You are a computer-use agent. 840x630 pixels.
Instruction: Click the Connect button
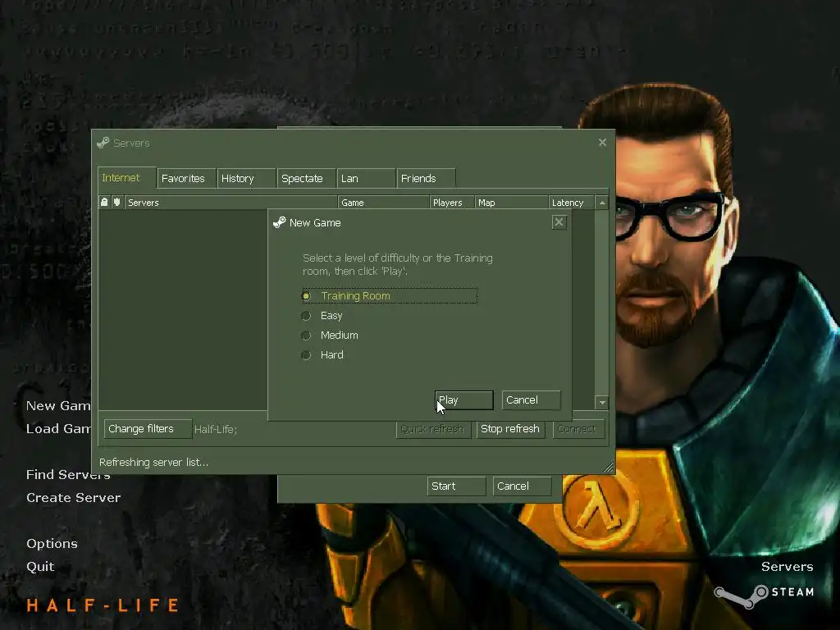(x=578, y=428)
